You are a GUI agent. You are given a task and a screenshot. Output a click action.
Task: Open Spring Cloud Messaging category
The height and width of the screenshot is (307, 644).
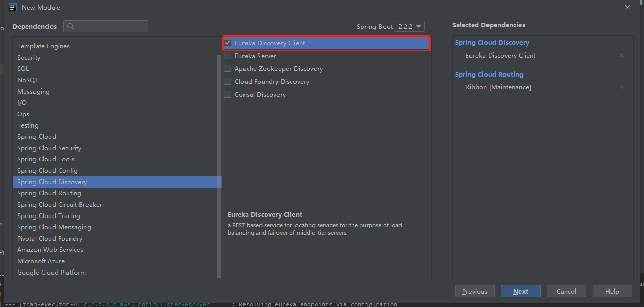[x=116, y=227]
